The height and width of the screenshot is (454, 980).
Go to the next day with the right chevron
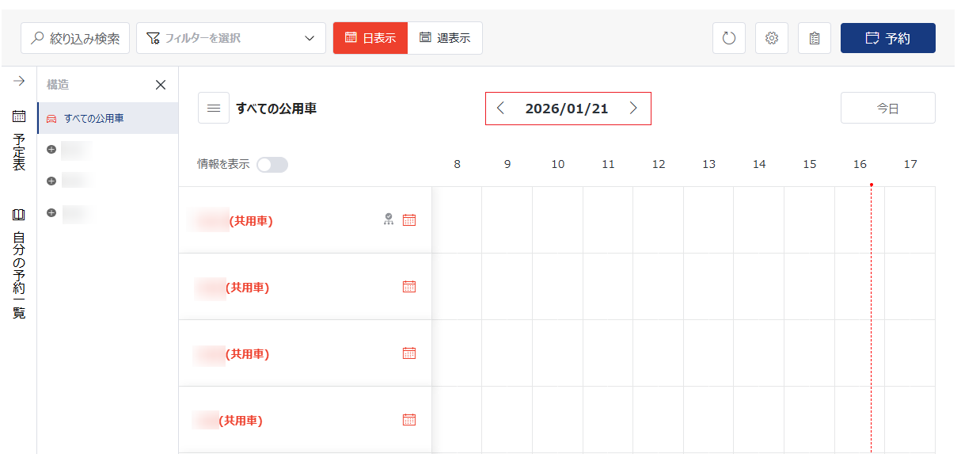click(x=633, y=109)
